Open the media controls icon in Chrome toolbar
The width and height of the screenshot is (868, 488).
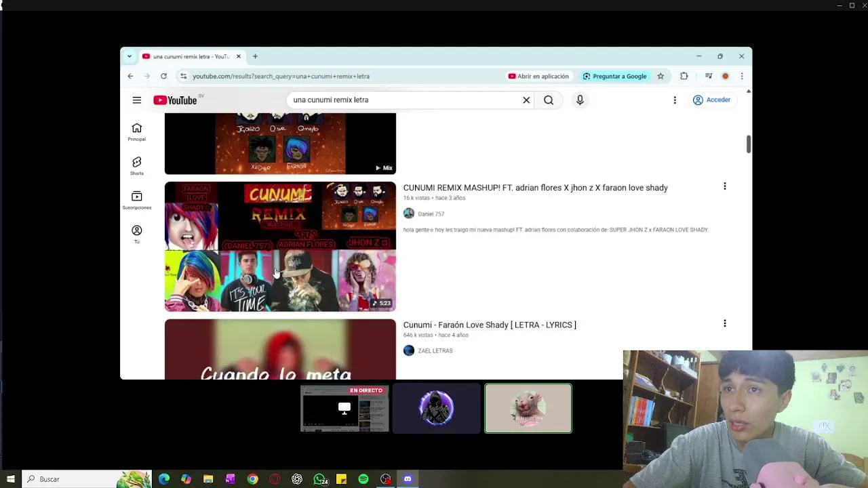tap(709, 76)
